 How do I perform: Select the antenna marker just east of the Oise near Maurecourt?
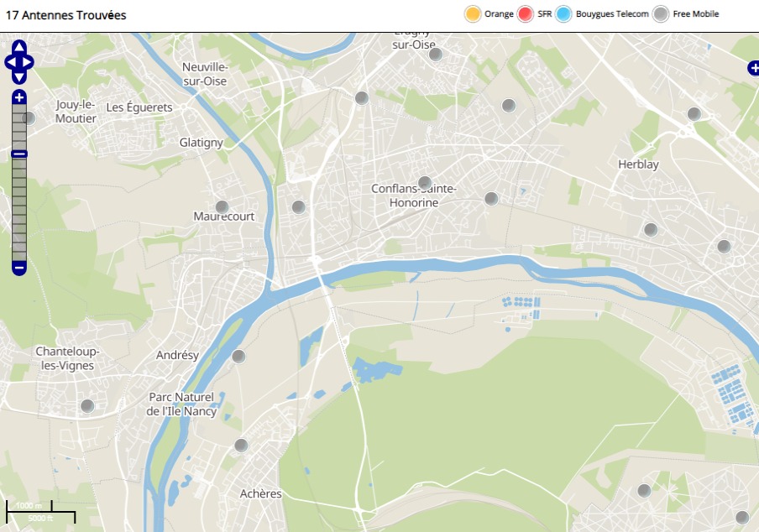299,207
